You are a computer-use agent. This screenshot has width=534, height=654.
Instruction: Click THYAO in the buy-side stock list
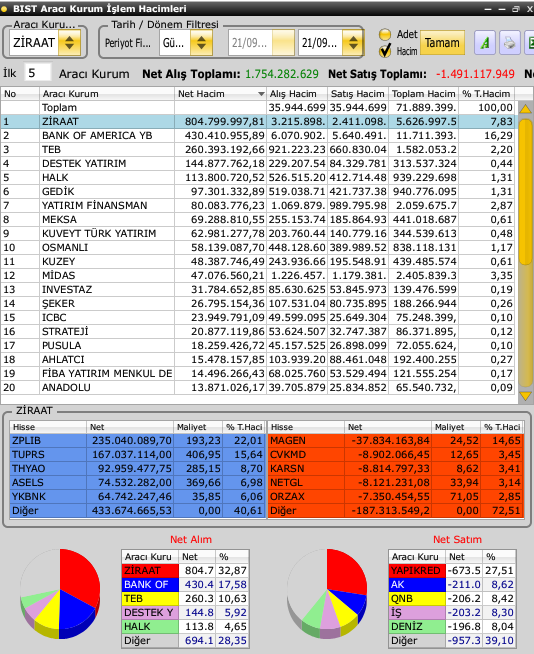29,469
